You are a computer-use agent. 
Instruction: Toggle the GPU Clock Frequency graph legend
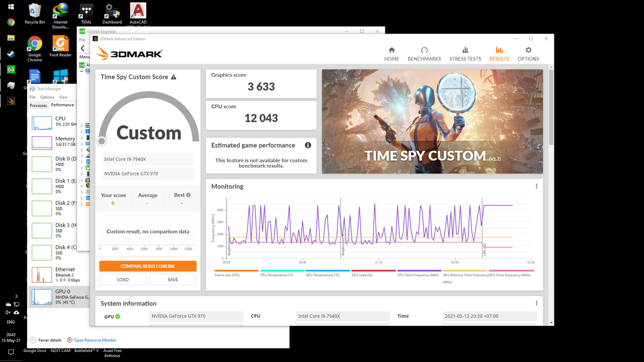click(510, 273)
